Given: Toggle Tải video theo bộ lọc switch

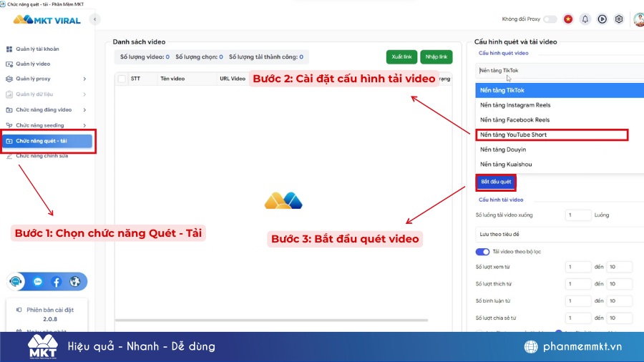Looking at the screenshot, I should click(x=482, y=252).
